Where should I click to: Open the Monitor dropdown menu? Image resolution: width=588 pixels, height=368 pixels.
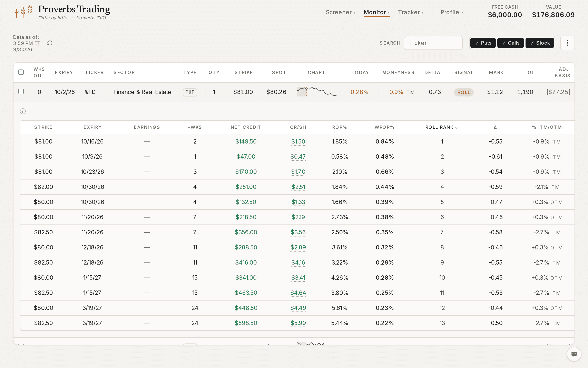click(x=377, y=12)
